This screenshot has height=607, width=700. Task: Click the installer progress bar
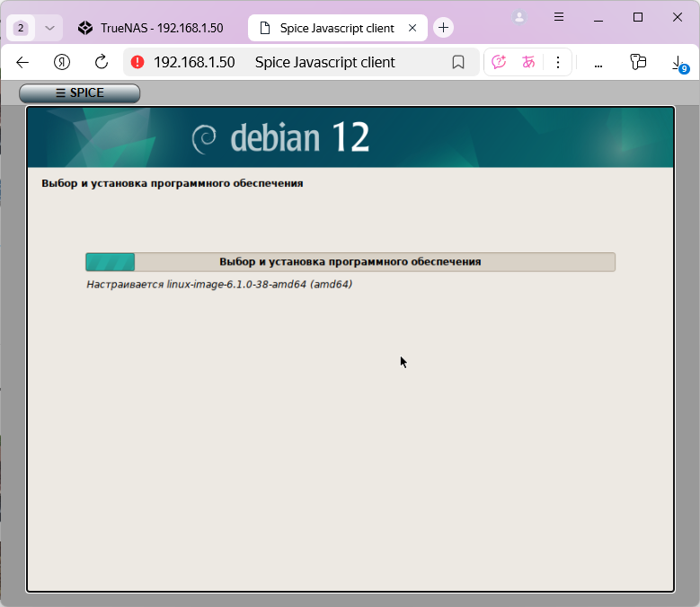350,262
